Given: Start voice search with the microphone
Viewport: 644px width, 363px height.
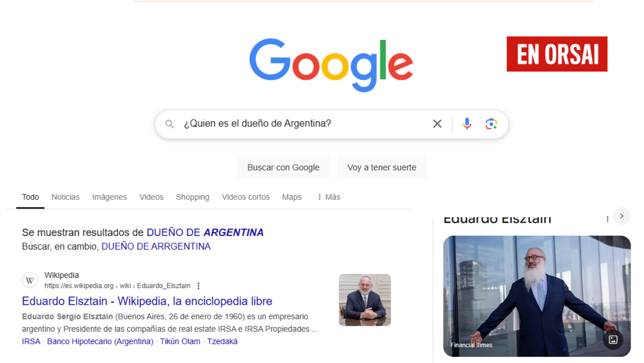Looking at the screenshot, I should (467, 124).
